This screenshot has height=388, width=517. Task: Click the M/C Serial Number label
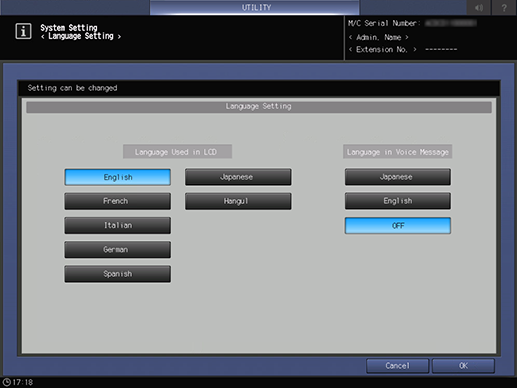pyautogui.click(x=384, y=23)
